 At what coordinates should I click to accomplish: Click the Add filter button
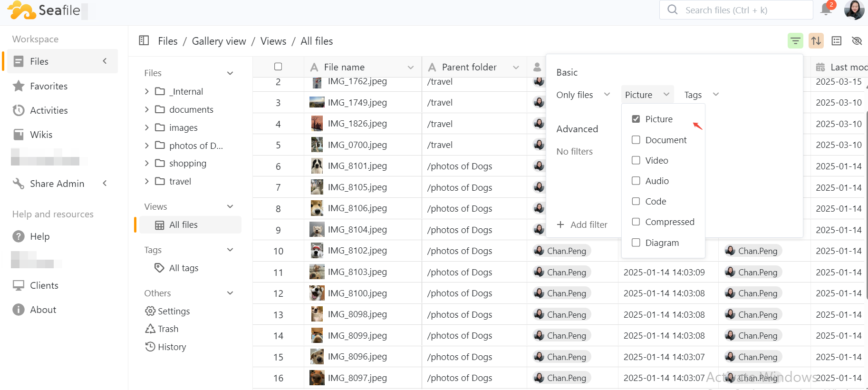pyautogui.click(x=582, y=224)
